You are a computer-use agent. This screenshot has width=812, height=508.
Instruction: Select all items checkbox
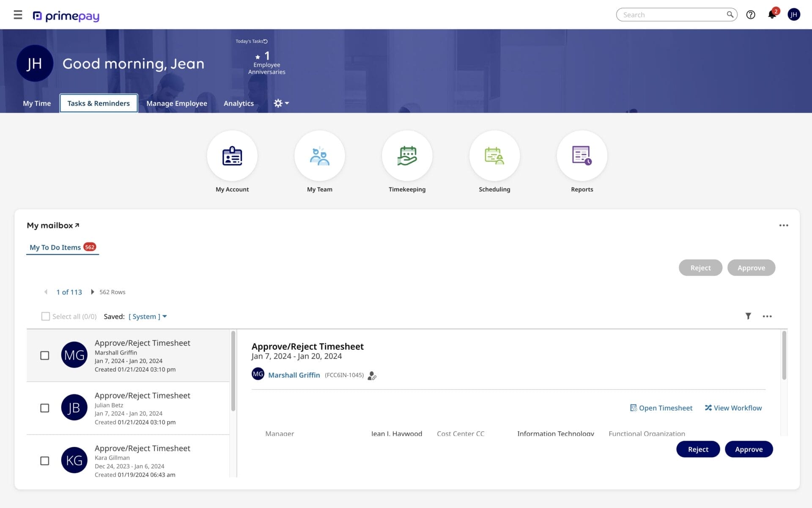pyautogui.click(x=45, y=316)
